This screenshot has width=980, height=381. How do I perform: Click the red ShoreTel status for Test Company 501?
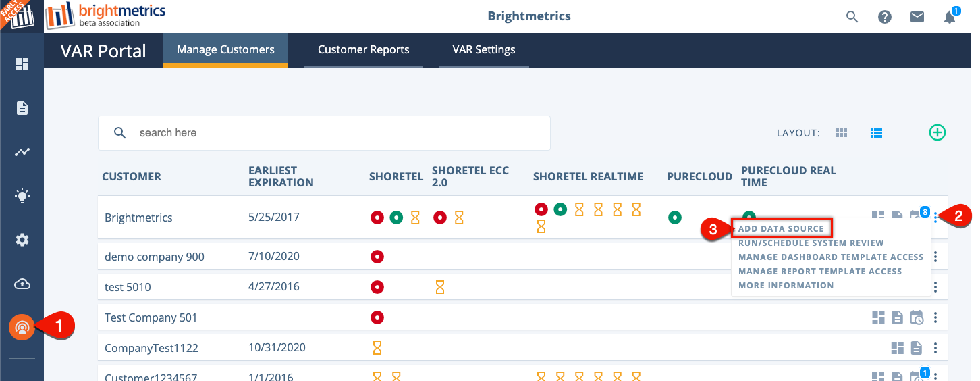377,317
